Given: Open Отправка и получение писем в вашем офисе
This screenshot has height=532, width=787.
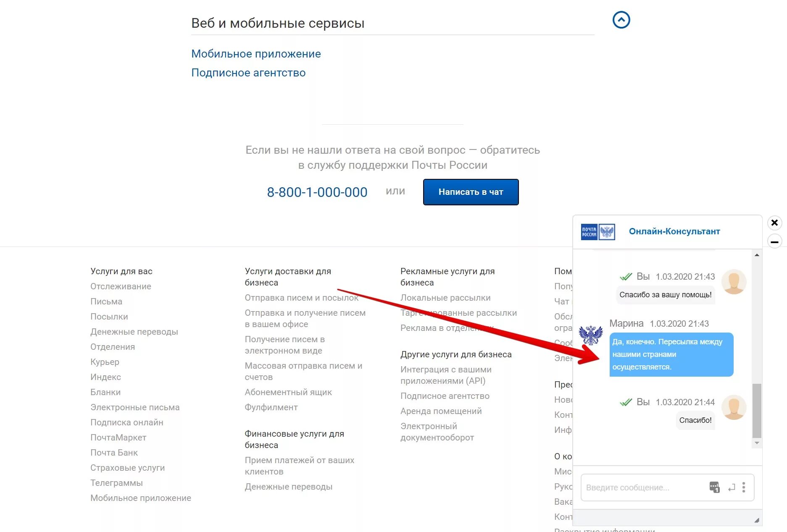Looking at the screenshot, I should coord(305,318).
